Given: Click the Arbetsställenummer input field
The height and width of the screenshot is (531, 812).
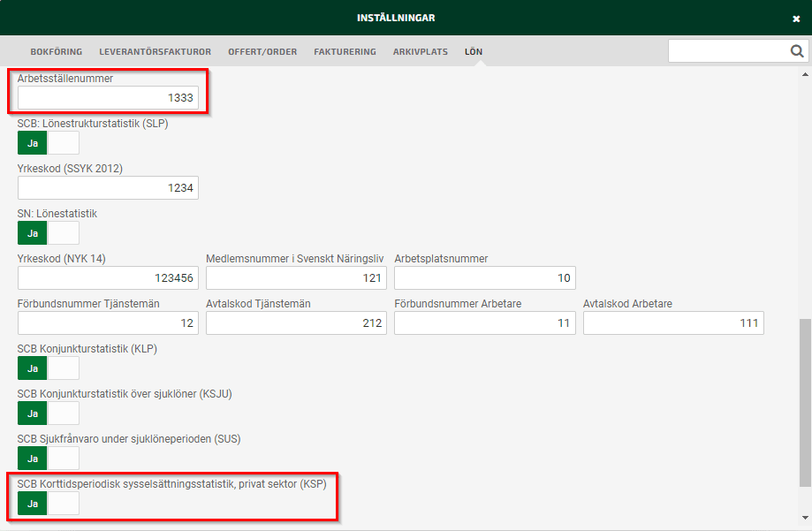Looking at the screenshot, I should (108, 98).
